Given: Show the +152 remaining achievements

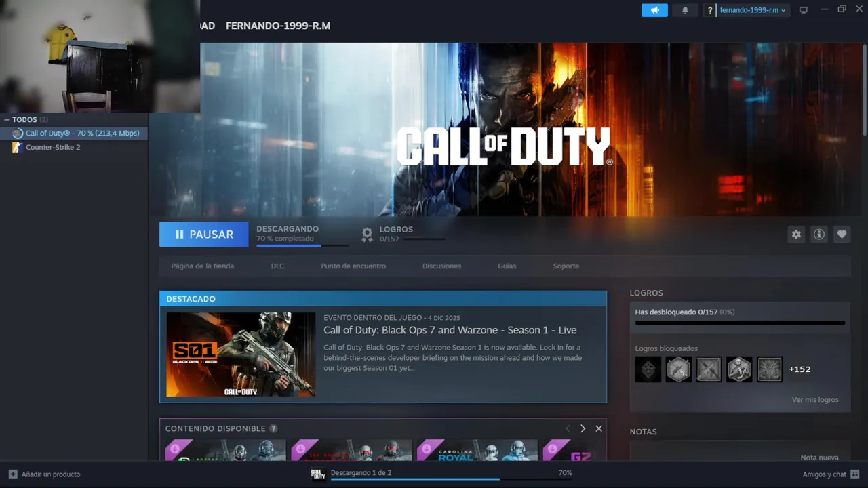Looking at the screenshot, I should (x=800, y=369).
